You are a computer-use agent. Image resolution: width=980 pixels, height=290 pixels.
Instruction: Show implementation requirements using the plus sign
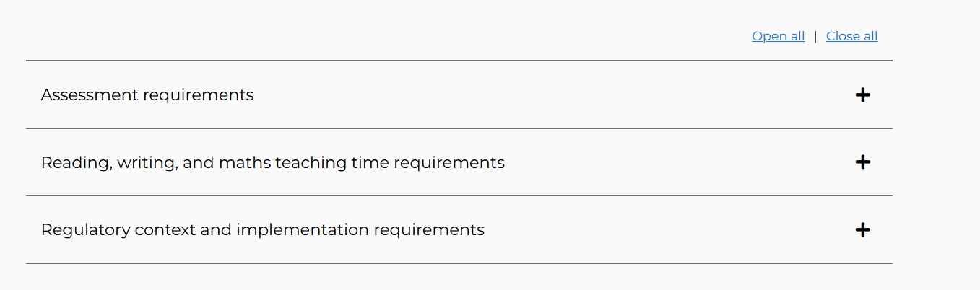(x=862, y=229)
